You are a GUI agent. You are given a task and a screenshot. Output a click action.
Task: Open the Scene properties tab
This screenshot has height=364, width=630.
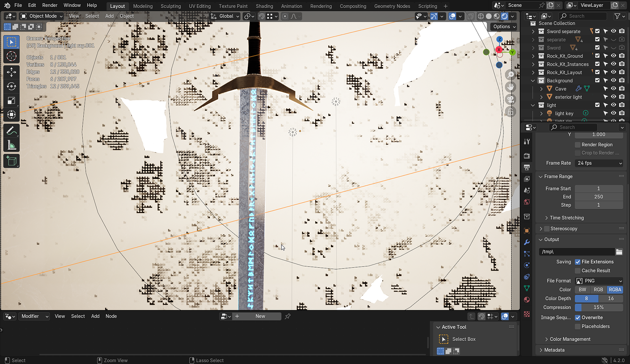[x=527, y=190]
